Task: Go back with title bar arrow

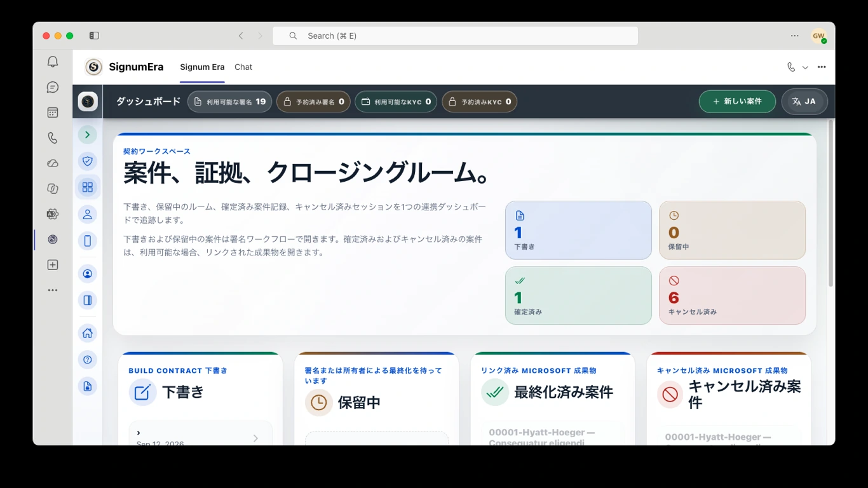Action: pyautogui.click(x=241, y=36)
